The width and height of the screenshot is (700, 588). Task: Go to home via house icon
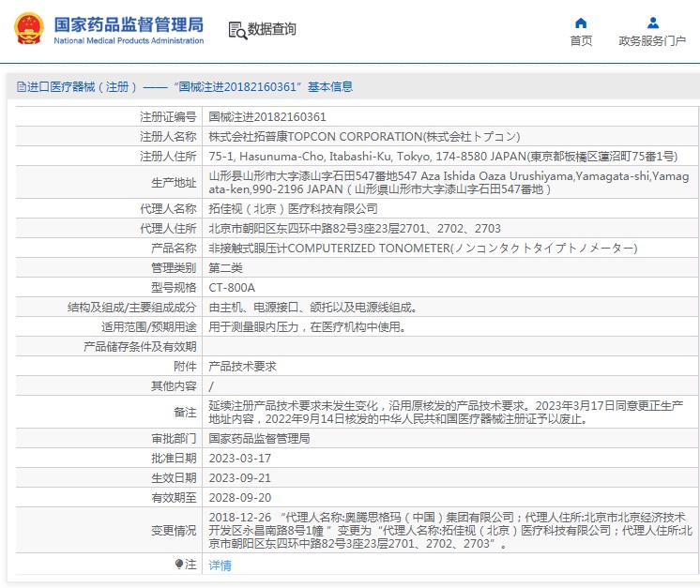click(x=581, y=23)
